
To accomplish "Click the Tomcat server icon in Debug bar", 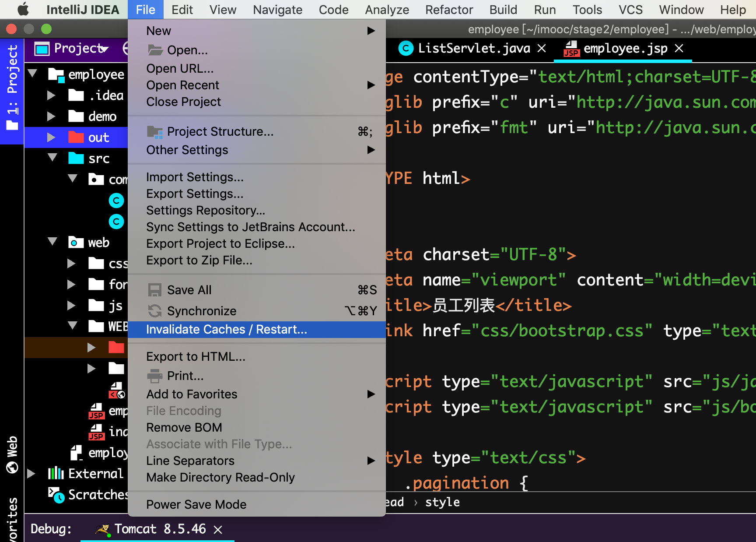I will 103,529.
